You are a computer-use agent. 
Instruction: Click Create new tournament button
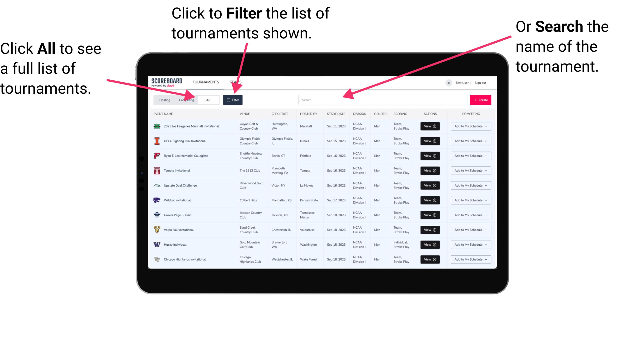coord(481,100)
